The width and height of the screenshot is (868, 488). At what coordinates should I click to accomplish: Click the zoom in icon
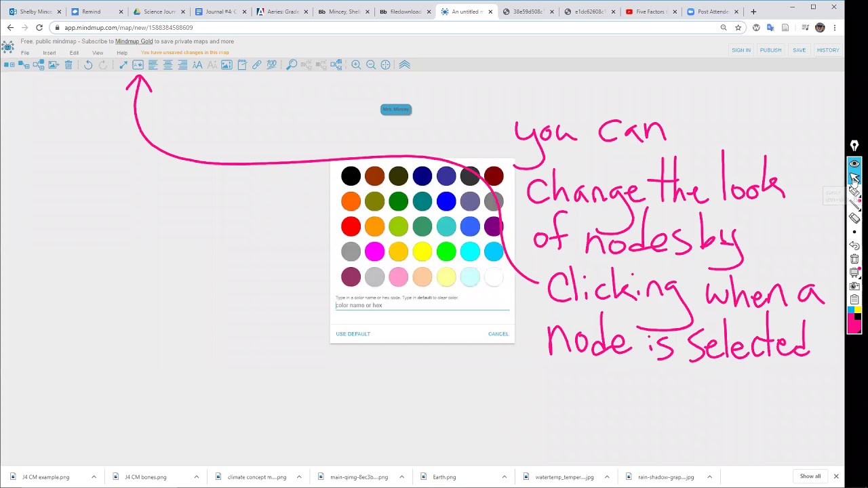pyautogui.click(x=356, y=65)
